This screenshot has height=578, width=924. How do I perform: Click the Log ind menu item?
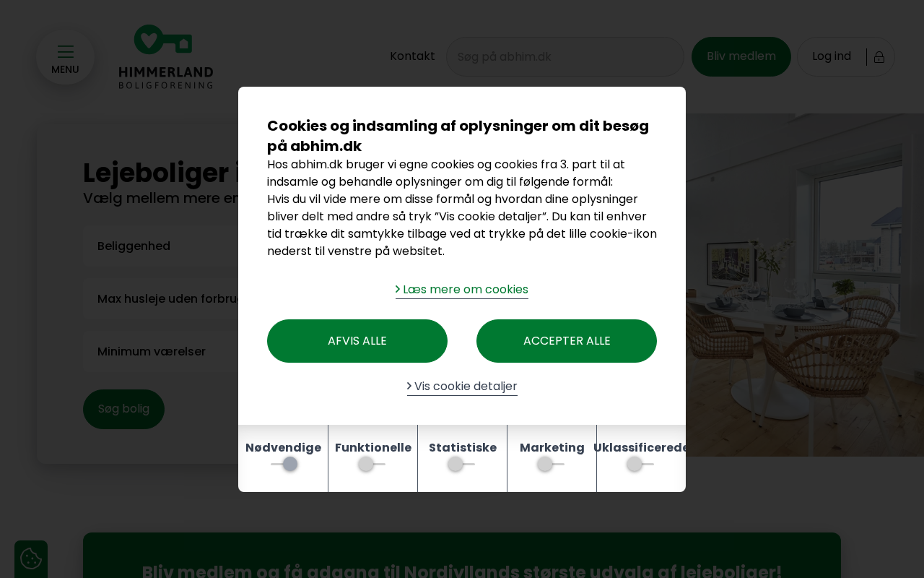point(832,56)
